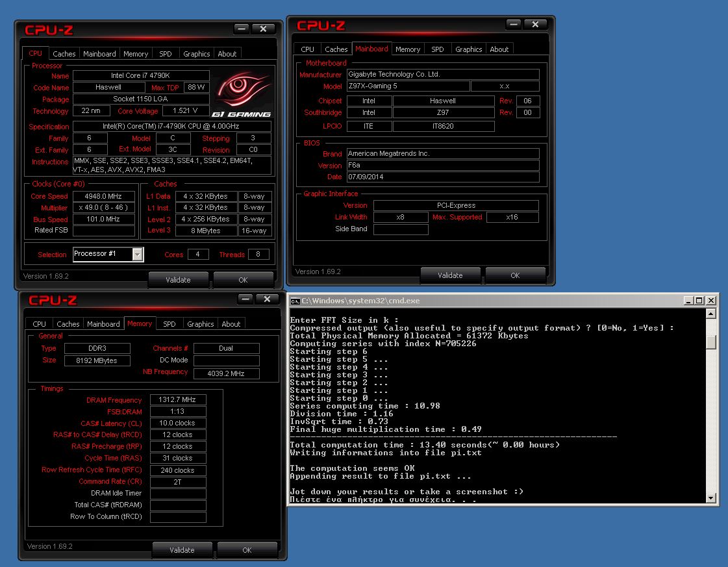Click OK in the CPU-Z CPU window
Image resolution: width=728 pixels, height=567 pixels.
(244, 280)
